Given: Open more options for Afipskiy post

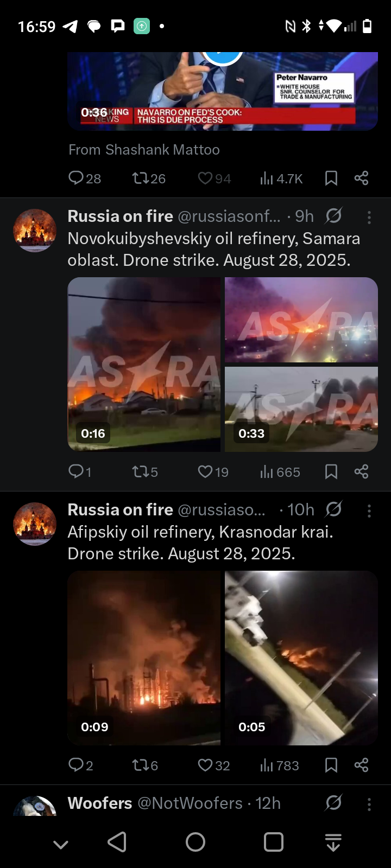Looking at the screenshot, I should [x=369, y=510].
